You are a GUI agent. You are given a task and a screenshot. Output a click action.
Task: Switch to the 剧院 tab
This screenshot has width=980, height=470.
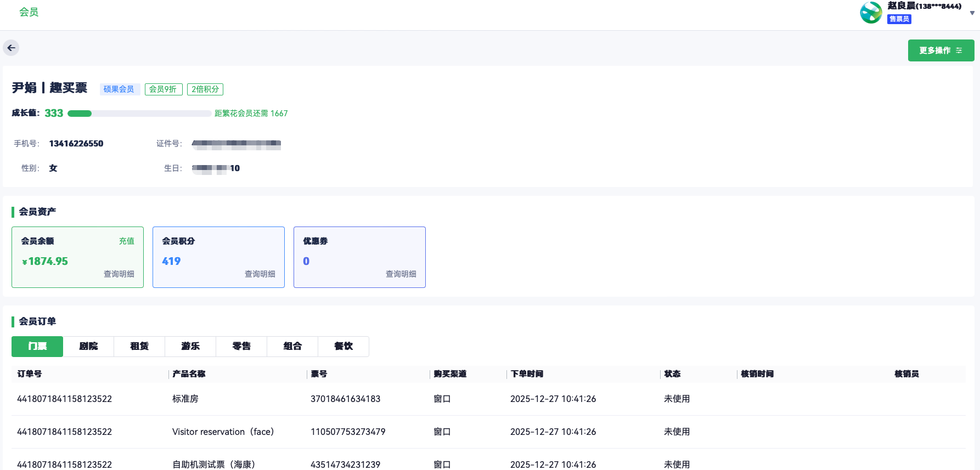coord(88,346)
